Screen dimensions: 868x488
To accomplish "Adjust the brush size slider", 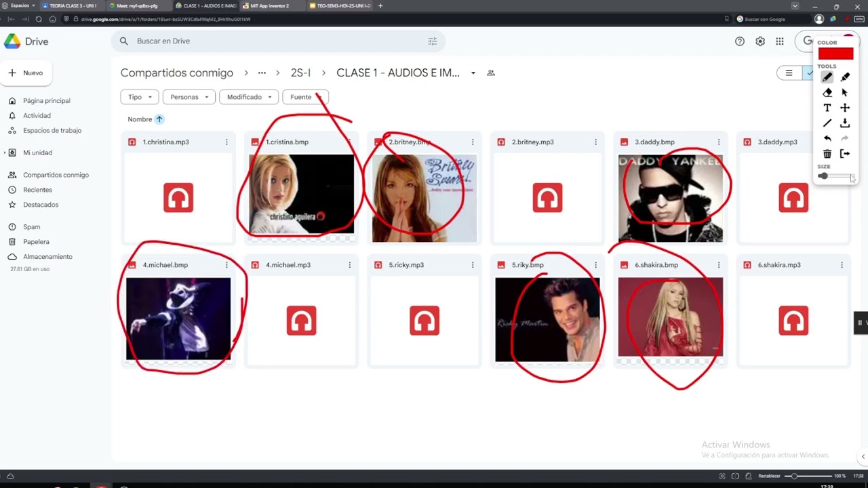I will point(836,176).
